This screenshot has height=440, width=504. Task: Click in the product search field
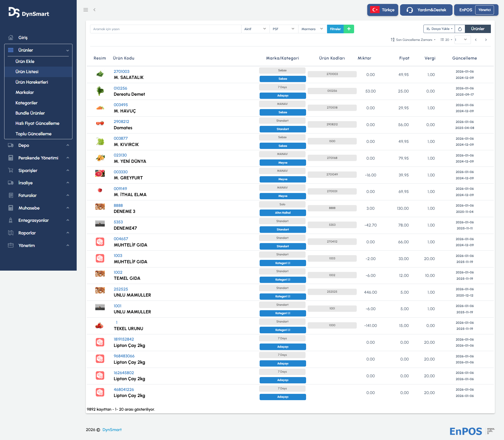[165, 29]
